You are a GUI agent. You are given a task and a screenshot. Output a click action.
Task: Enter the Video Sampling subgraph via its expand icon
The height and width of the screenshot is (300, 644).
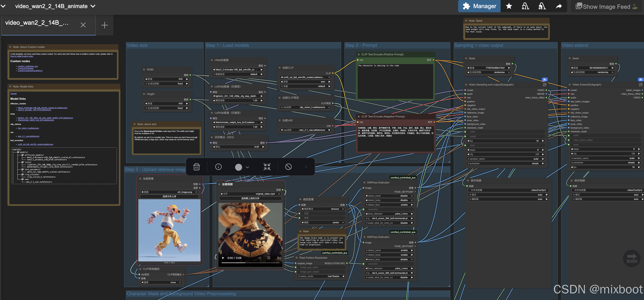point(544,85)
